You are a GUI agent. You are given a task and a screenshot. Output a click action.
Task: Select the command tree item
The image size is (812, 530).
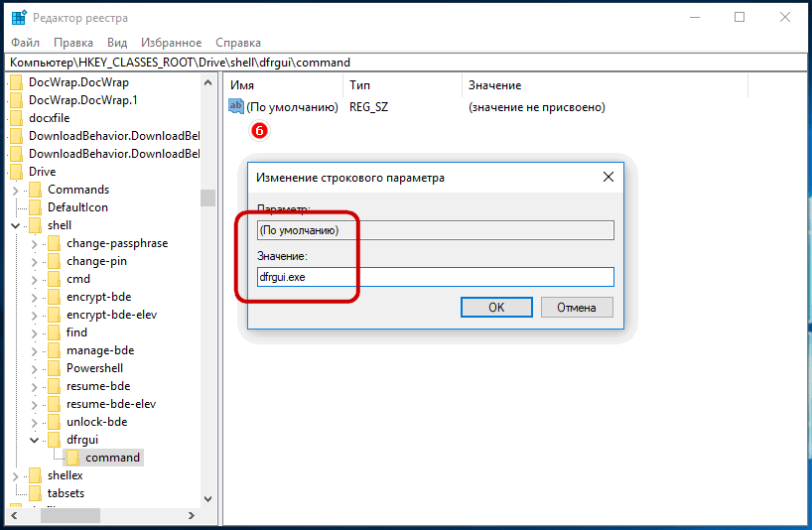(112, 458)
